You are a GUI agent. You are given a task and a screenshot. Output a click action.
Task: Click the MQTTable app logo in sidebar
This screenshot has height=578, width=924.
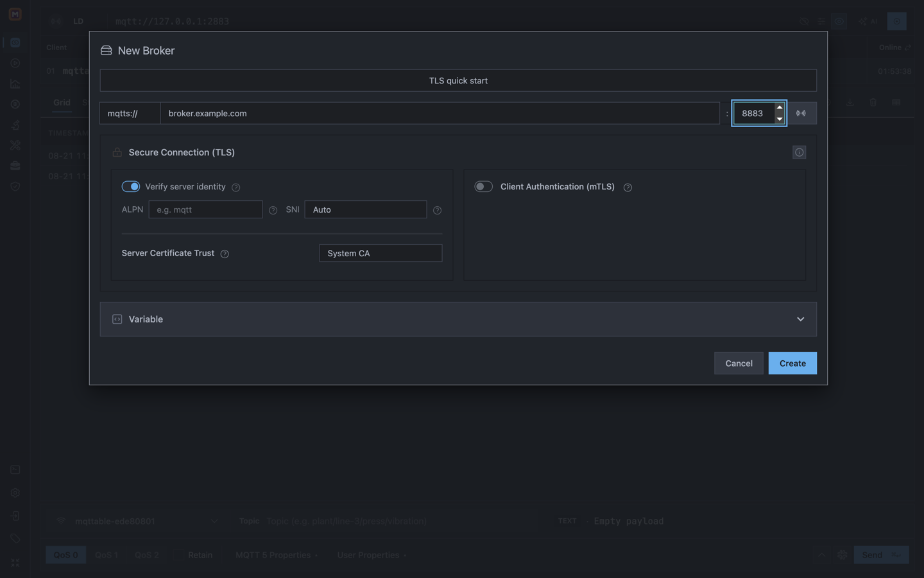click(15, 14)
